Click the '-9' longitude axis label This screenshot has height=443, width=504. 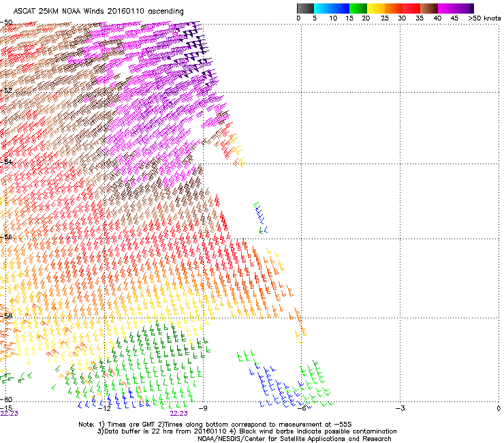203,408
